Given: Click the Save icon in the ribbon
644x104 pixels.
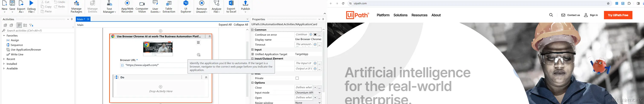Looking at the screenshot, I should point(12,3).
